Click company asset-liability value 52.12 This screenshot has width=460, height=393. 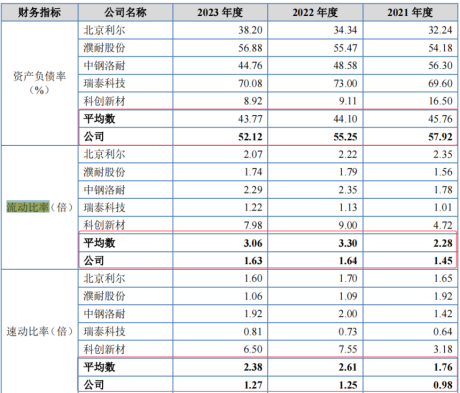click(250, 137)
